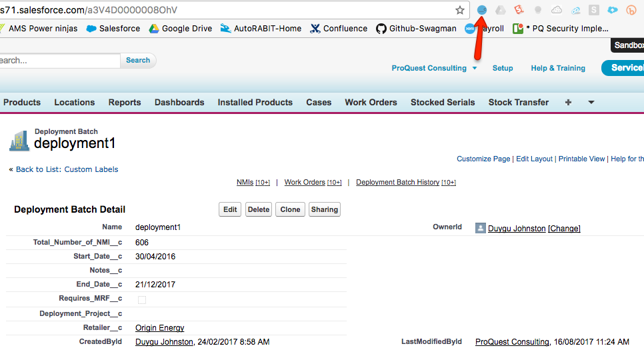Expand the tab overflow dropdown arrow

591,102
